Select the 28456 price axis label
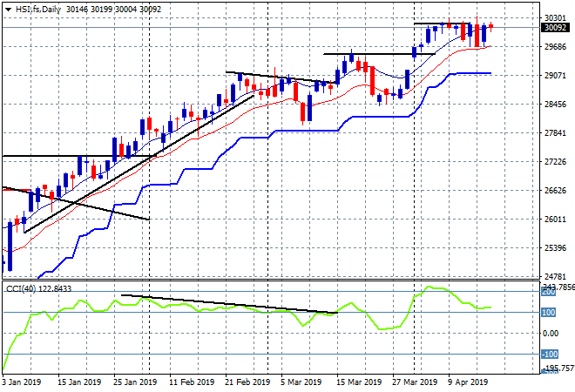Screen dimensions: 575x392 coord(555,105)
